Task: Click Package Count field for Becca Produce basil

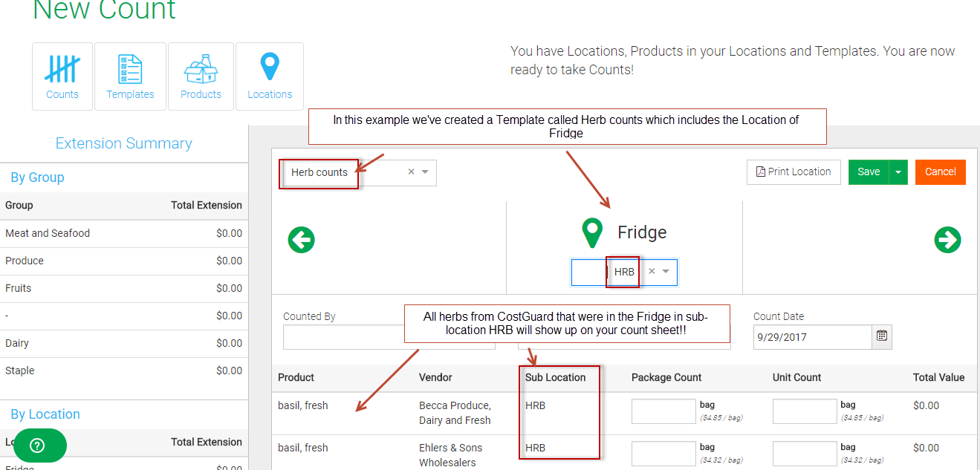Action: 663,411
